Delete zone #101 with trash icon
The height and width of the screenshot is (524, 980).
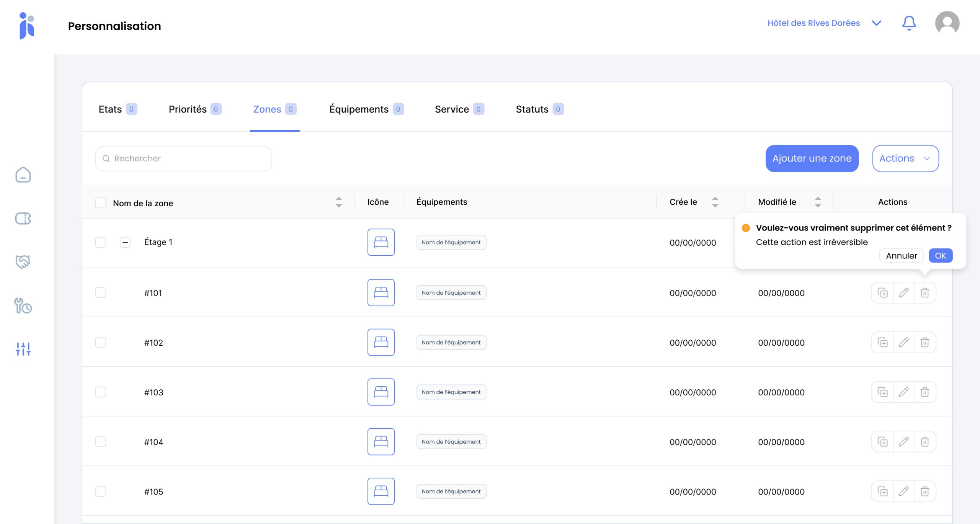coord(925,293)
